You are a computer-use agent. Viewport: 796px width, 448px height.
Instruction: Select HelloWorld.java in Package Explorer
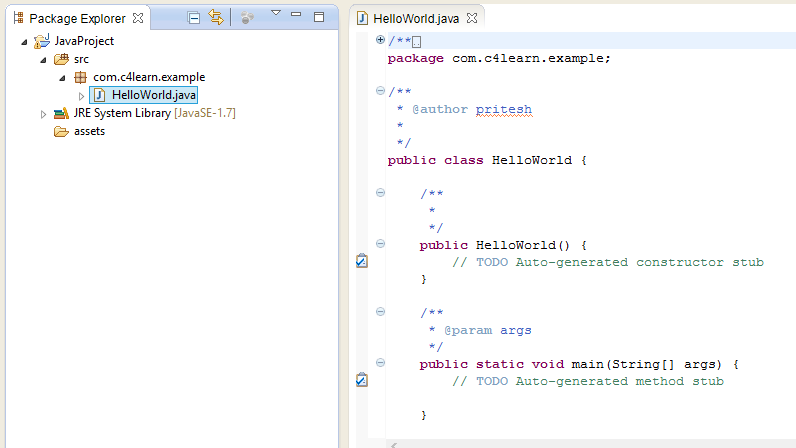click(154, 95)
